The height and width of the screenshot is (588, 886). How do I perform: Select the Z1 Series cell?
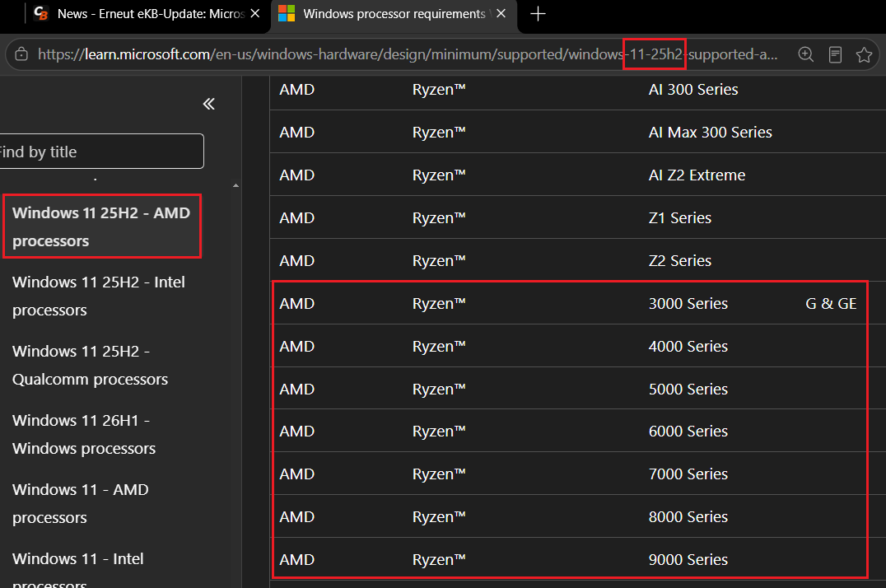[x=680, y=217]
